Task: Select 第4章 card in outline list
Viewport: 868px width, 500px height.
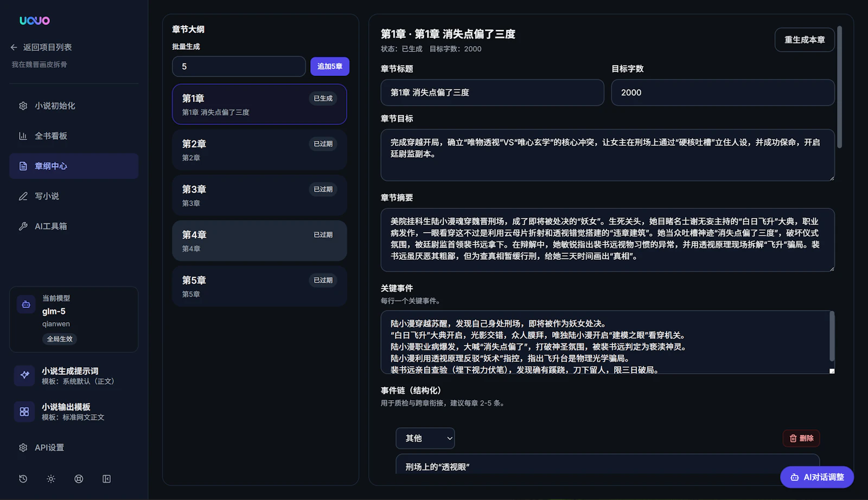Action: tap(259, 241)
